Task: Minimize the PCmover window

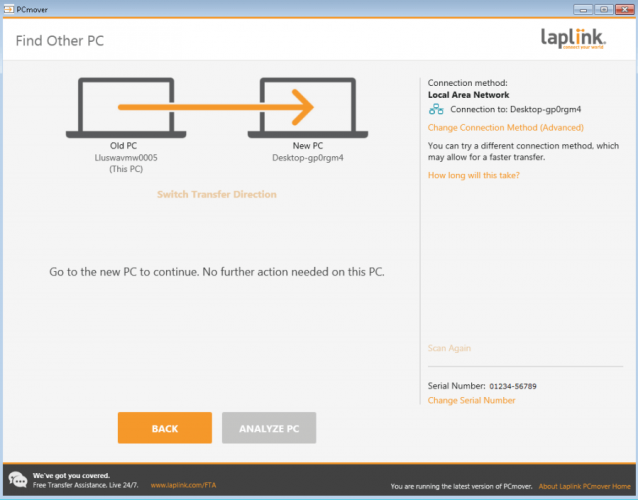Action: [x=583, y=9]
